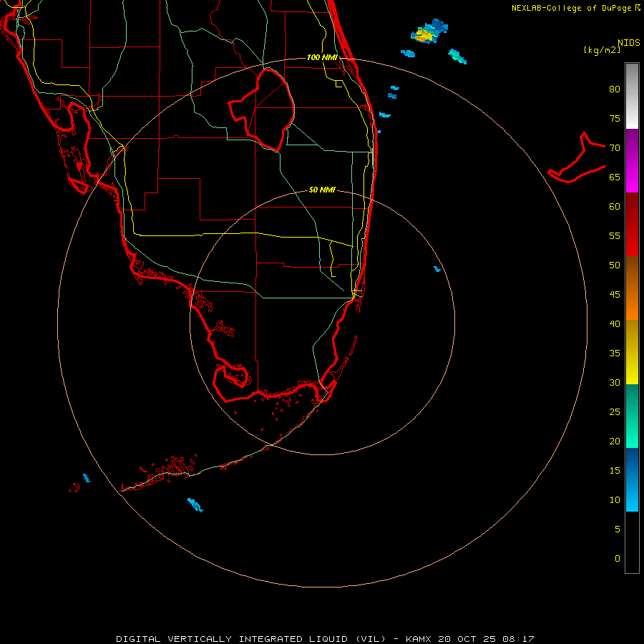Click the 35 value on the scale

615,353
